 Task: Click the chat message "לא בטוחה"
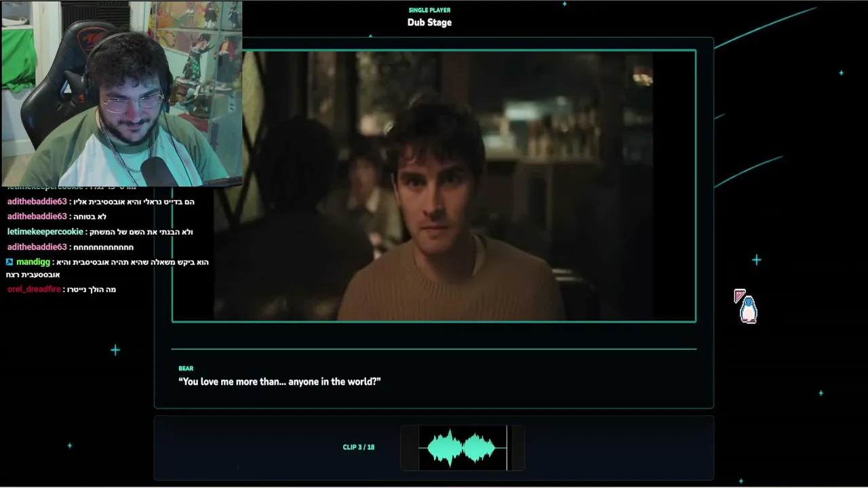tap(91, 217)
